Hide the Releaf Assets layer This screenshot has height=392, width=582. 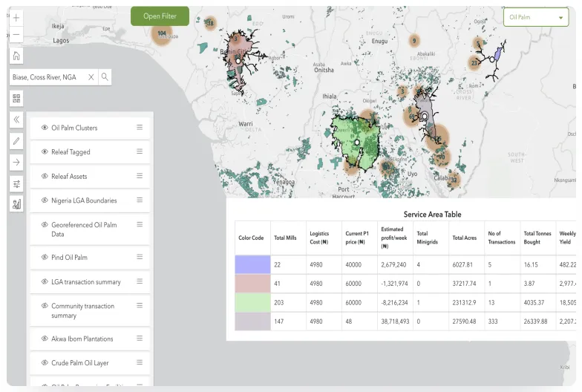point(45,176)
